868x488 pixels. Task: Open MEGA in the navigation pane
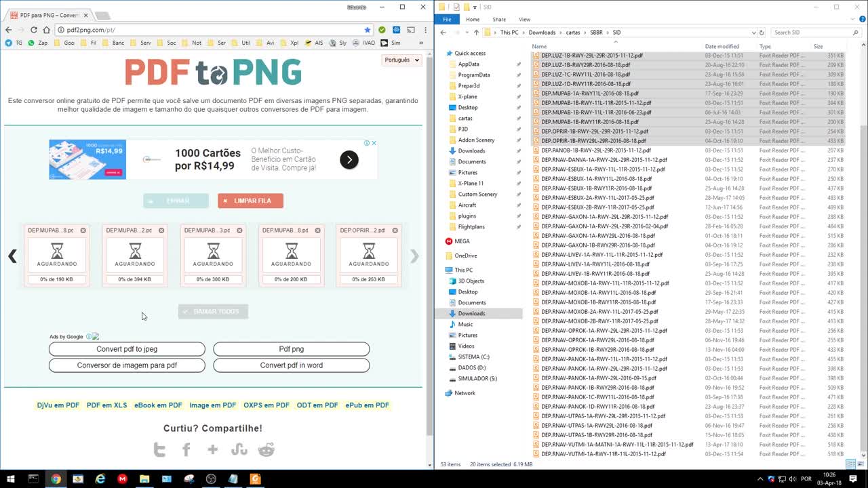[x=461, y=241]
